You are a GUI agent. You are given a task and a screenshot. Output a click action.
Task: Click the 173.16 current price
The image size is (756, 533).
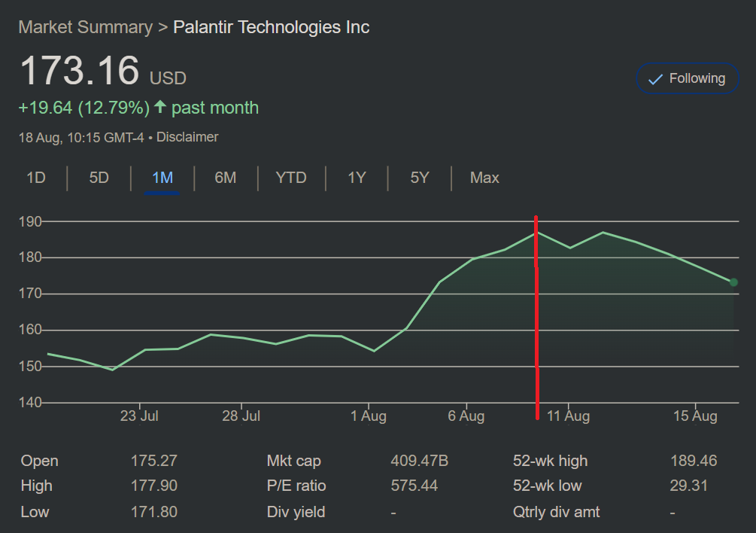80,72
